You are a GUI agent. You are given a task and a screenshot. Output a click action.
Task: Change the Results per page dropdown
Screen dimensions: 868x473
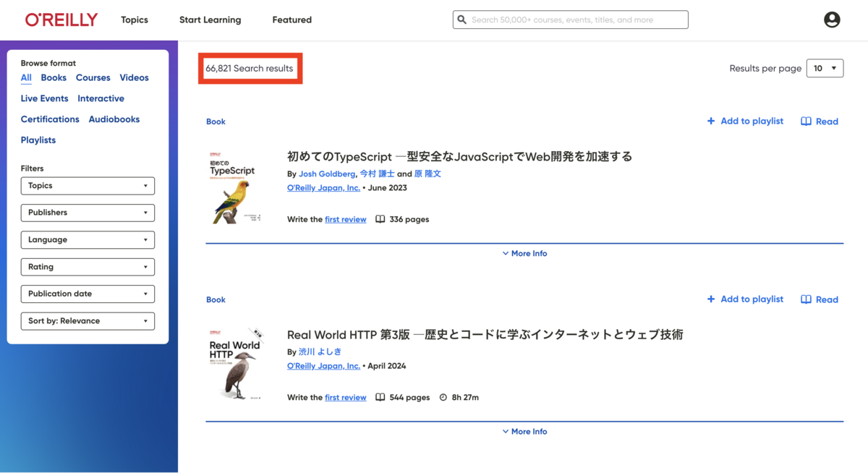(825, 68)
